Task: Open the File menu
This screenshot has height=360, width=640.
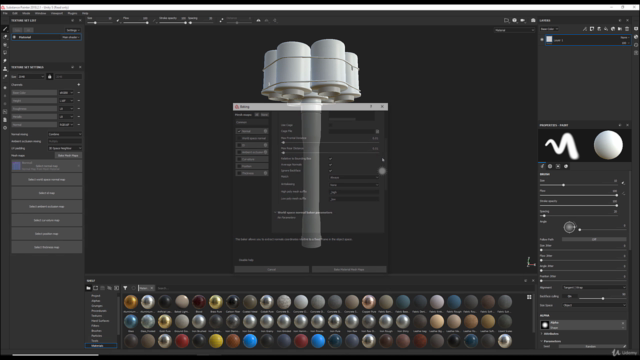Action: click(x=5, y=13)
